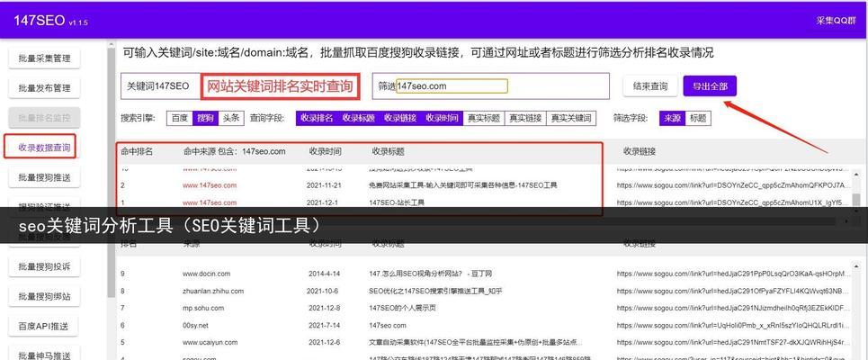Click date 2021-11-21 cell

325,185
